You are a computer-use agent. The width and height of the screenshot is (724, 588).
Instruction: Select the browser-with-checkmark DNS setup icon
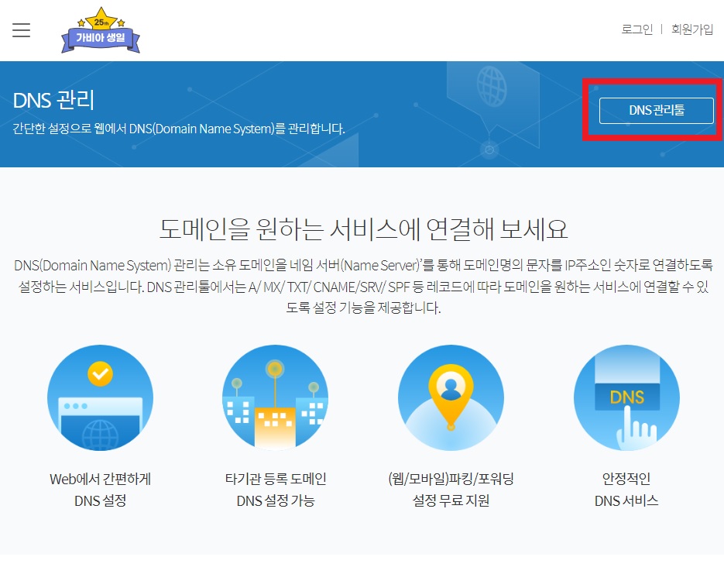tap(100, 397)
